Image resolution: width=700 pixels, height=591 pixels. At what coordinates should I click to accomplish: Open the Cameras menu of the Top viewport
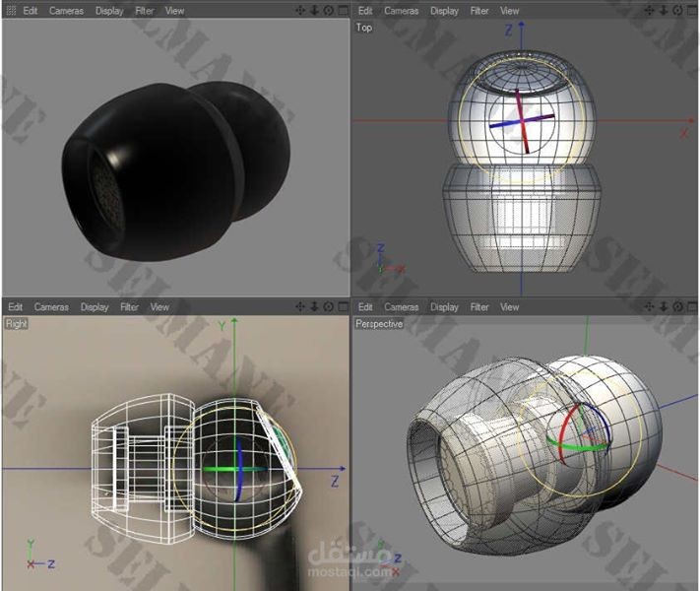pos(402,11)
